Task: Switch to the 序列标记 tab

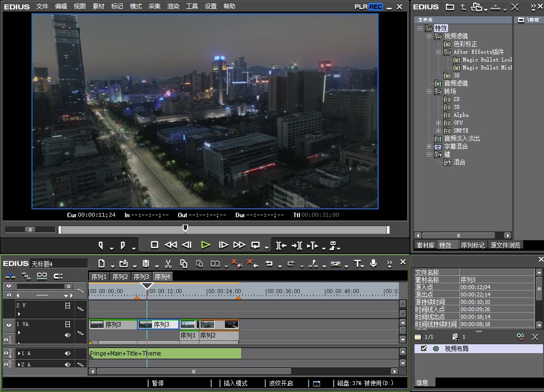Action: [473, 245]
